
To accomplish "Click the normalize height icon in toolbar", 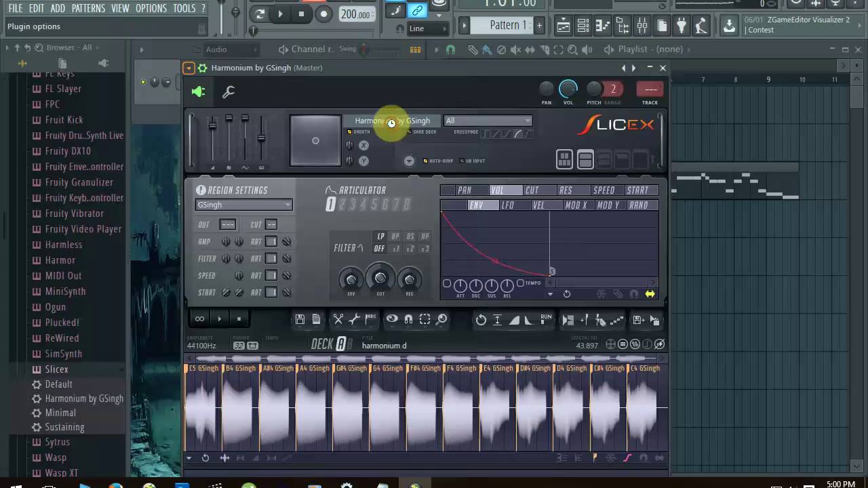I will [x=497, y=320].
